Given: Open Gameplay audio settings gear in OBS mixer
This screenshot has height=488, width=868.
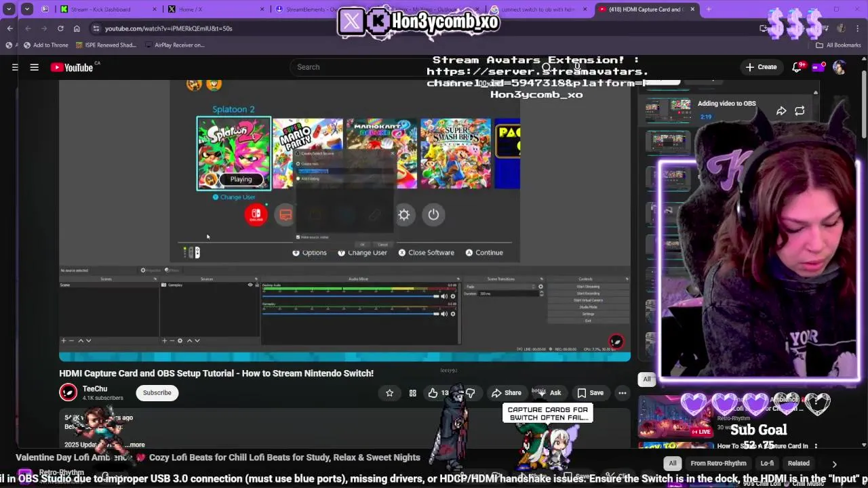Looking at the screenshot, I should tap(453, 314).
